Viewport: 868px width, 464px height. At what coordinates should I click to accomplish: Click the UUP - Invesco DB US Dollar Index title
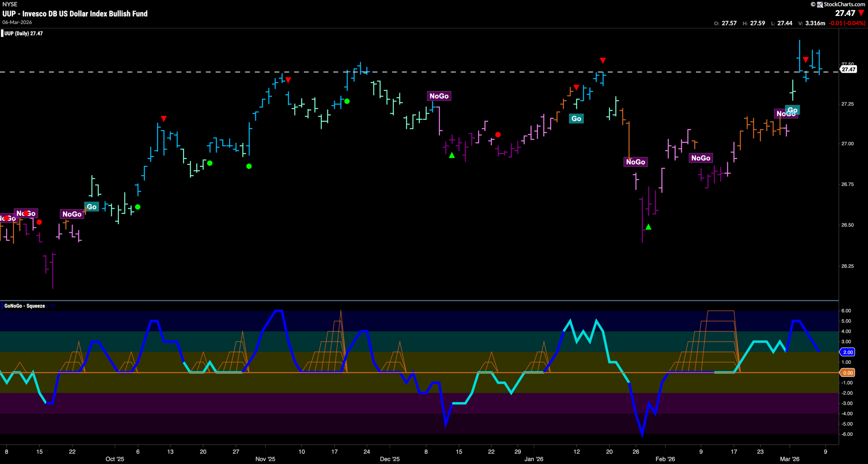click(x=75, y=14)
